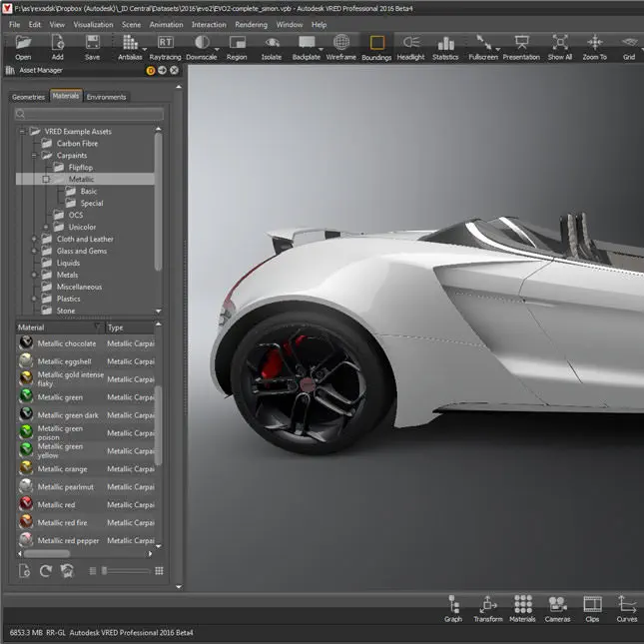The height and width of the screenshot is (644, 644).
Task: Toggle the Headlight on or off
Action: pos(410,44)
